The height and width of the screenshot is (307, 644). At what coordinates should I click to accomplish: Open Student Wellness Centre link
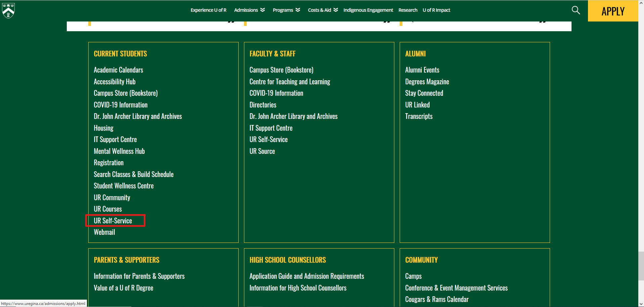pyautogui.click(x=124, y=186)
